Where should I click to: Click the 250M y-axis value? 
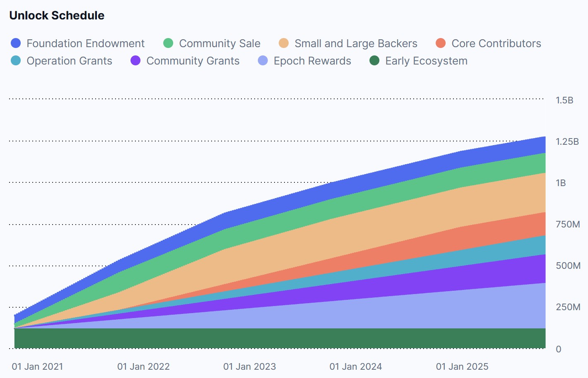(568, 307)
